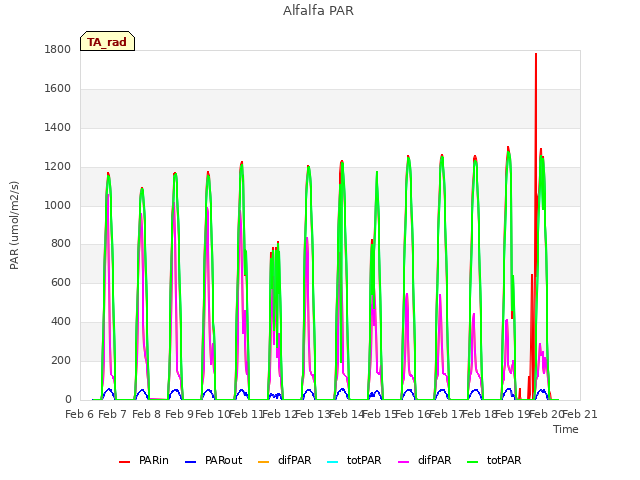The image size is (640, 480).
Task: Click the green totPAR legend color marker
Action: (x=473, y=462)
